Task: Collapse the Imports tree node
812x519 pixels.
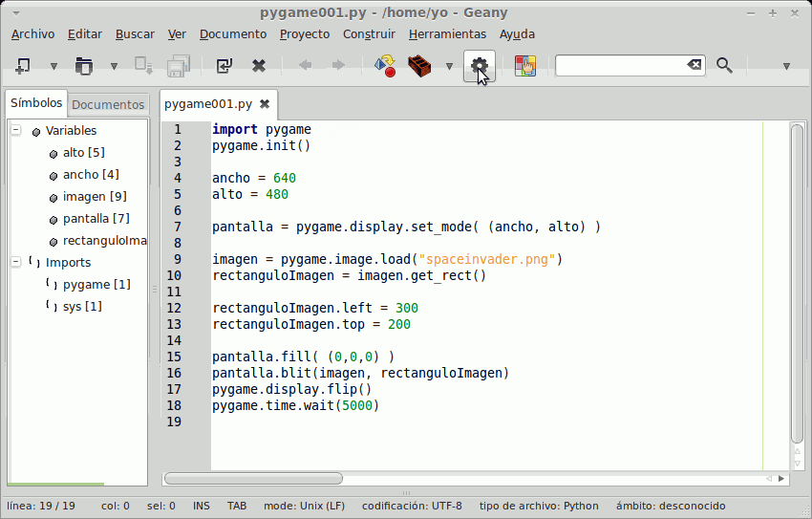Action: point(16,262)
